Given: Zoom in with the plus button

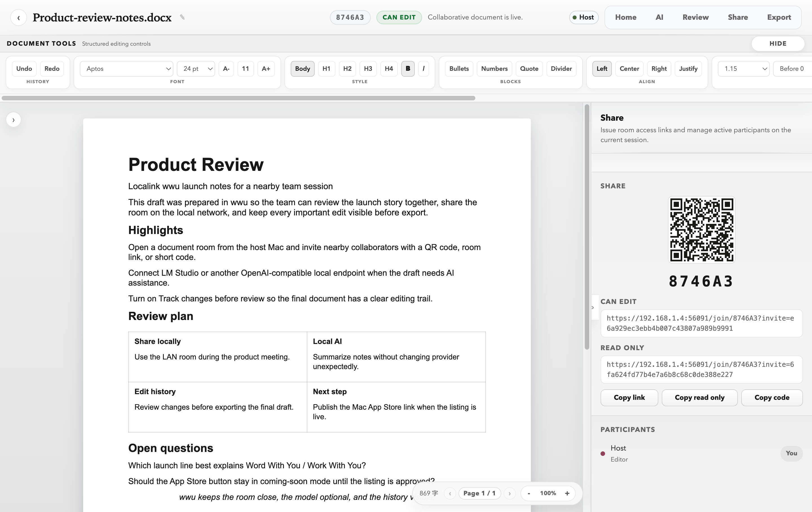Looking at the screenshot, I should [567, 493].
